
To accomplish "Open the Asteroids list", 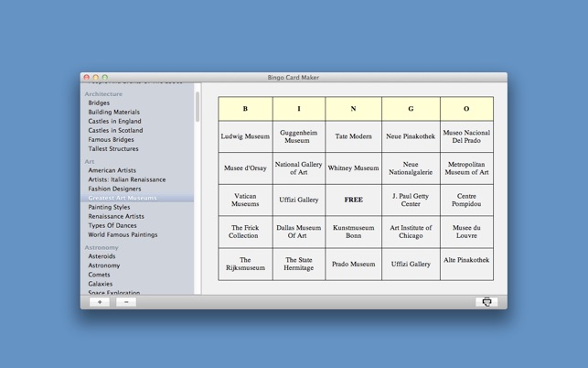I will [x=102, y=256].
